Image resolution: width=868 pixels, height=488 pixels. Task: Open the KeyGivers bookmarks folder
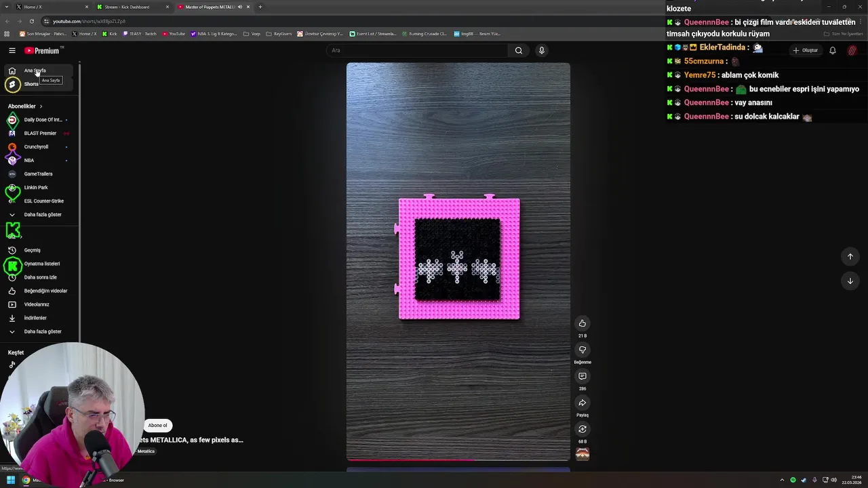(279, 34)
